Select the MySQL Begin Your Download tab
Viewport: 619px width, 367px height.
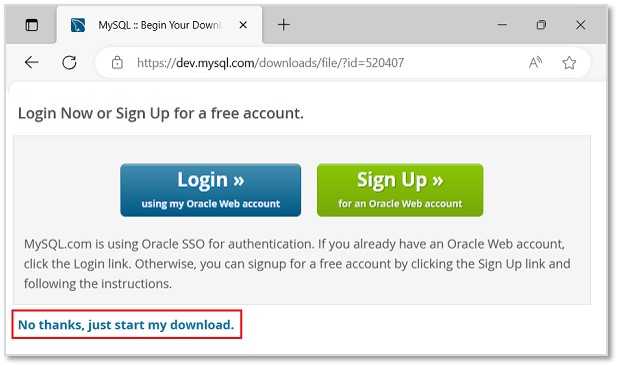(159, 24)
